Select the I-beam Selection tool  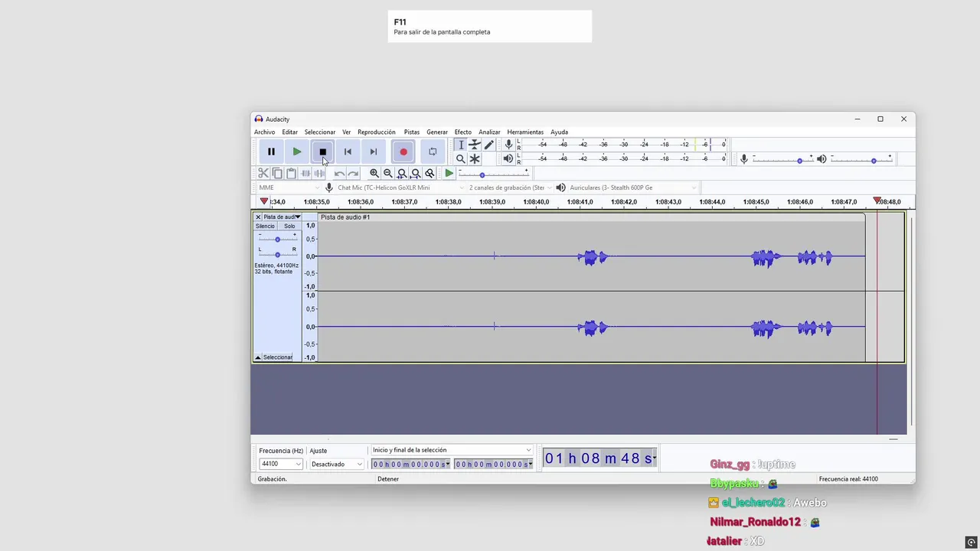(461, 145)
